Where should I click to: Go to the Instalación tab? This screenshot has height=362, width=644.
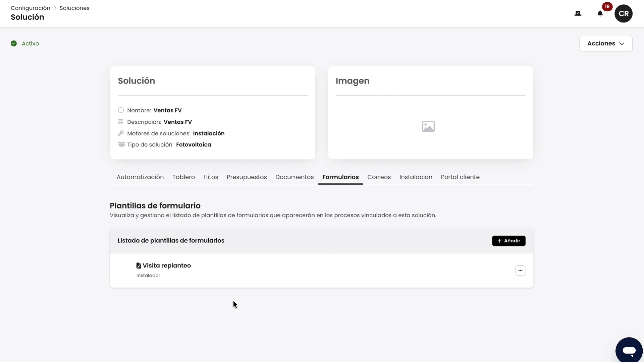click(416, 177)
